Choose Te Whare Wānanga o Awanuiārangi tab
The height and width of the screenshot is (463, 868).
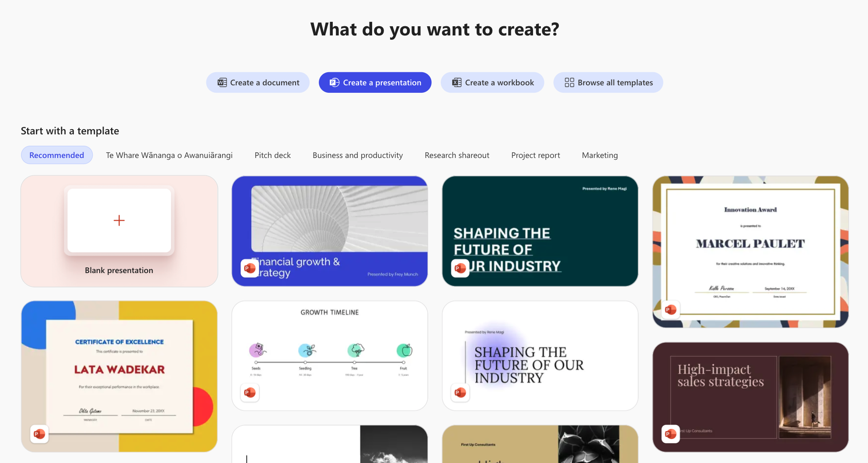click(169, 155)
